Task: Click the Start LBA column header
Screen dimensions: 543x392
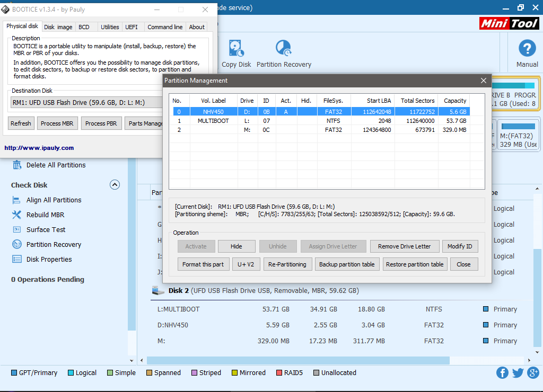Action: tap(373, 101)
